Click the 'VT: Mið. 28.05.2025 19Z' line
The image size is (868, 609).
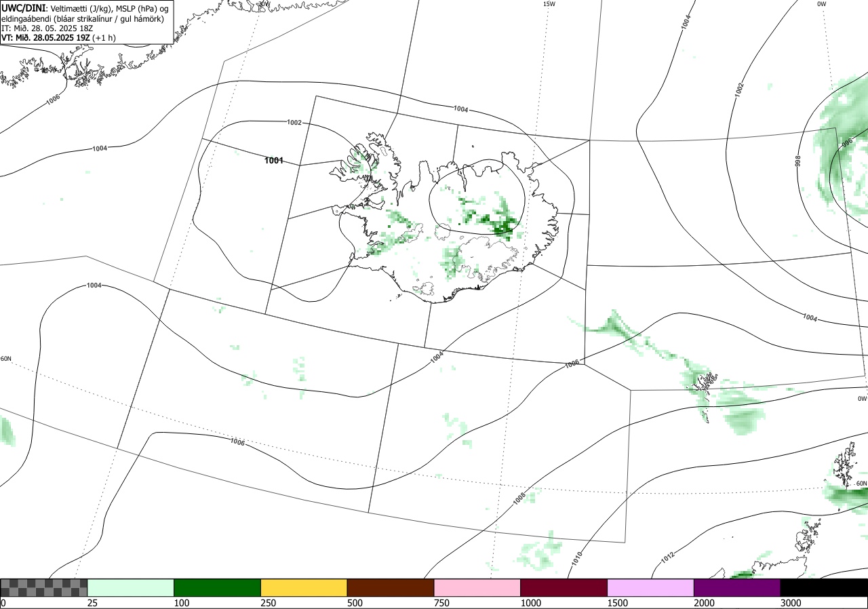point(58,38)
